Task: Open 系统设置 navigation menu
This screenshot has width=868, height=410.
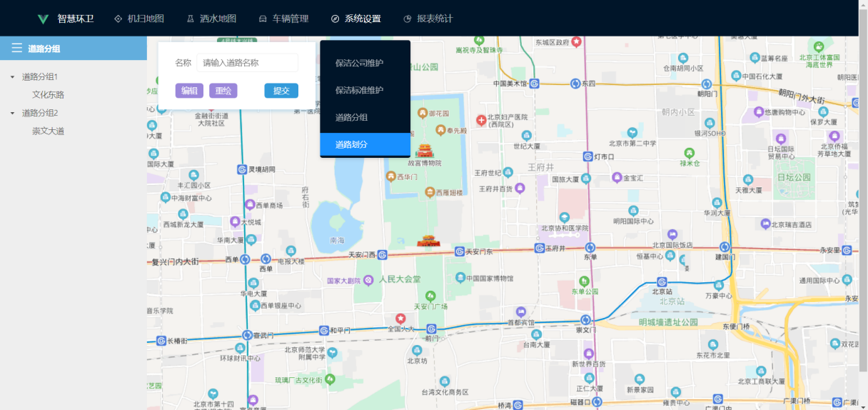Action: click(x=355, y=19)
